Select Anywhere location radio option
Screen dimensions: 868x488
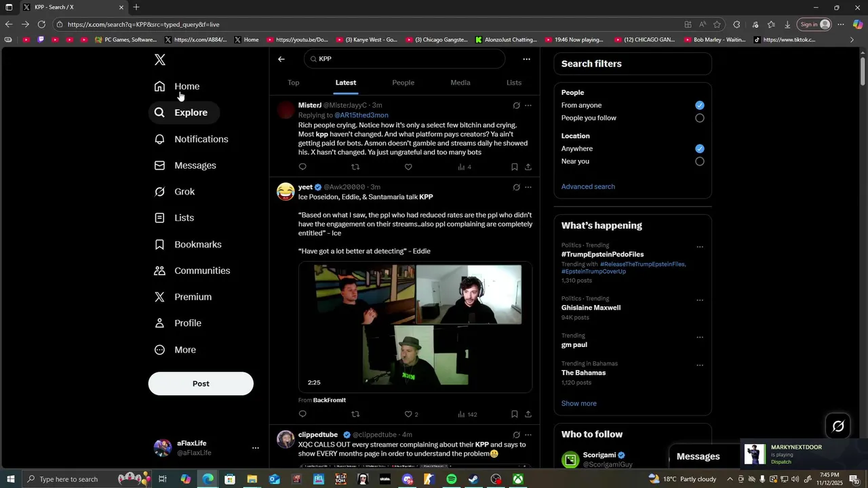[700, 148]
